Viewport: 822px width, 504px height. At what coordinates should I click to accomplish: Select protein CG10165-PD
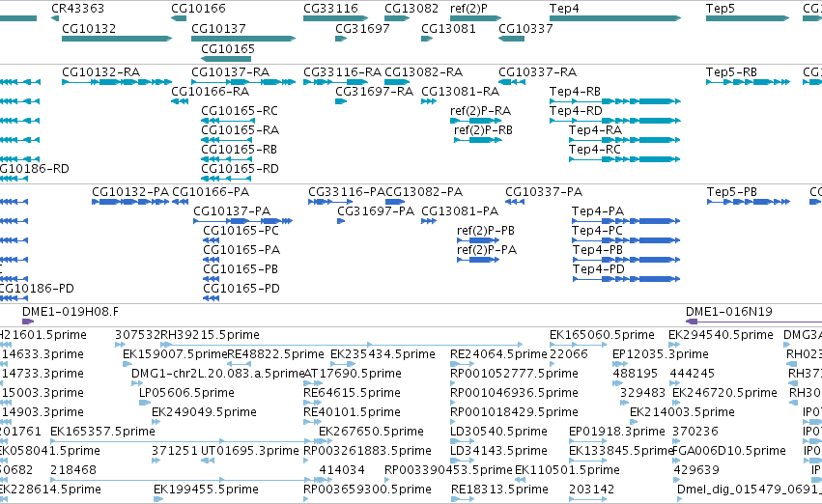click(211, 298)
